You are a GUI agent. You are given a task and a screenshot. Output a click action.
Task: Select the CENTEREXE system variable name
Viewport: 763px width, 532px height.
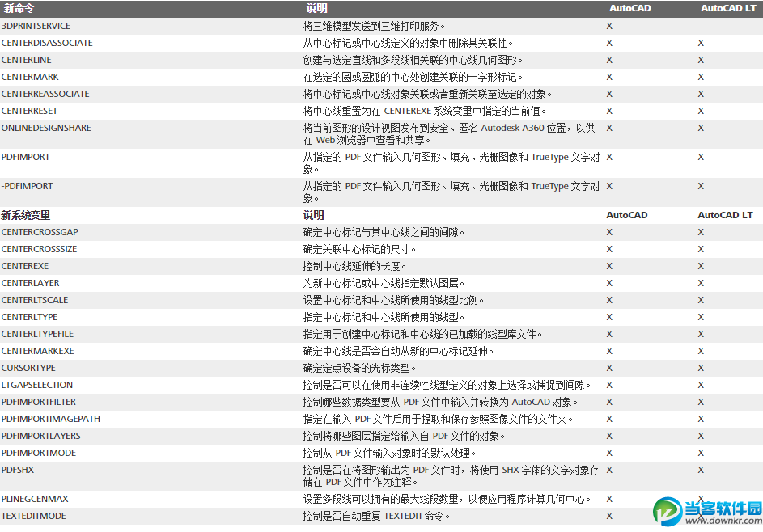[x=25, y=267]
